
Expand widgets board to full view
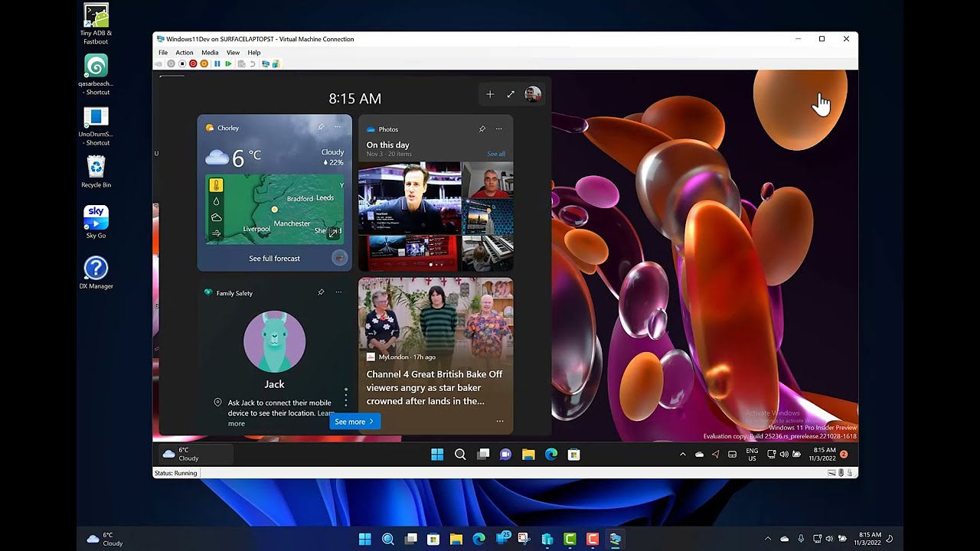coord(511,94)
